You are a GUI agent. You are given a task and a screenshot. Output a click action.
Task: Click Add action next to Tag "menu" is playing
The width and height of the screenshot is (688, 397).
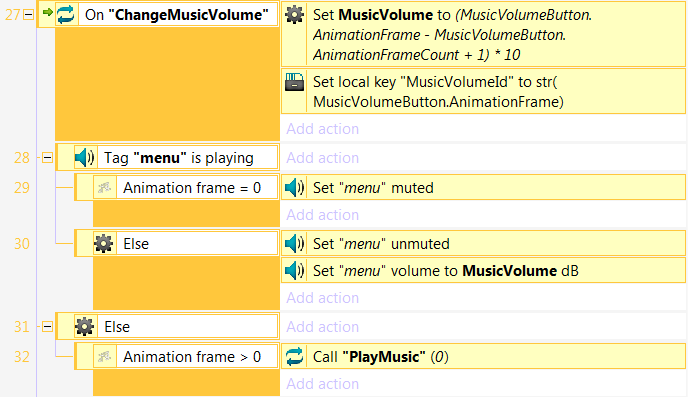click(322, 157)
